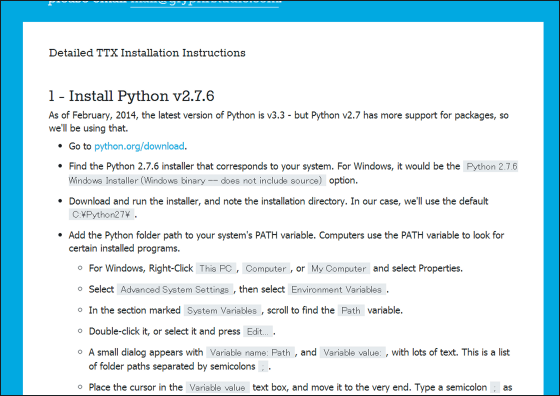560x396 pixels.
Task: Click the 'Detailed TTX Installation Instructions' title
Action: [147, 53]
